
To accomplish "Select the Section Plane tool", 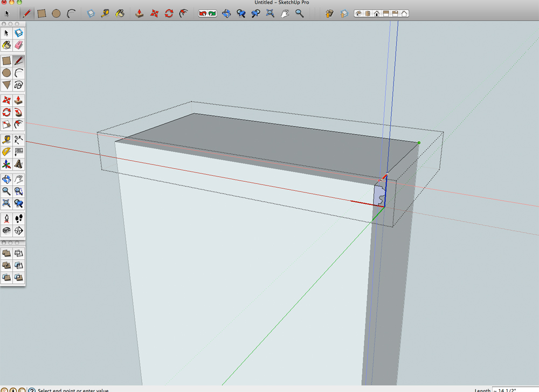I will tap(19, 231).
